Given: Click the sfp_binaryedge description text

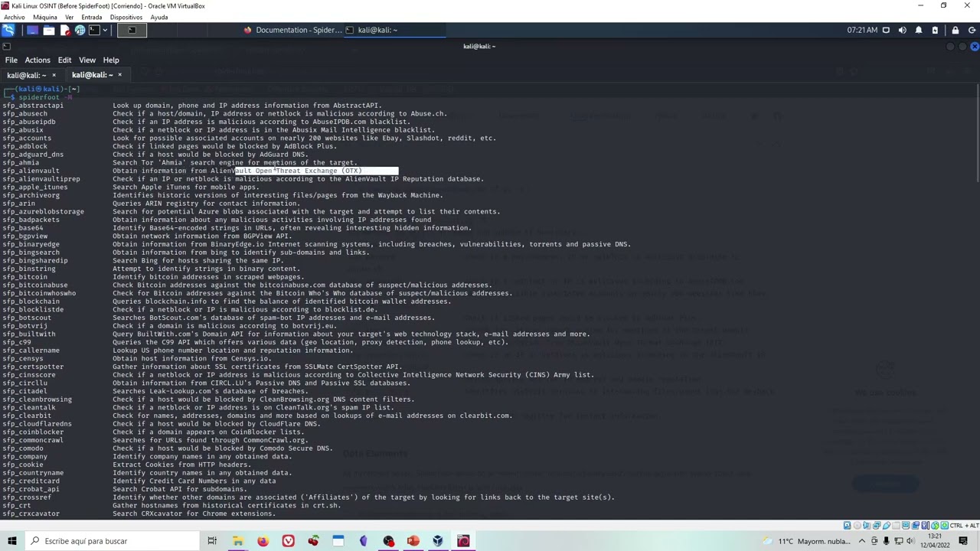Looking at the screenshot, I should tap(371, 244).
